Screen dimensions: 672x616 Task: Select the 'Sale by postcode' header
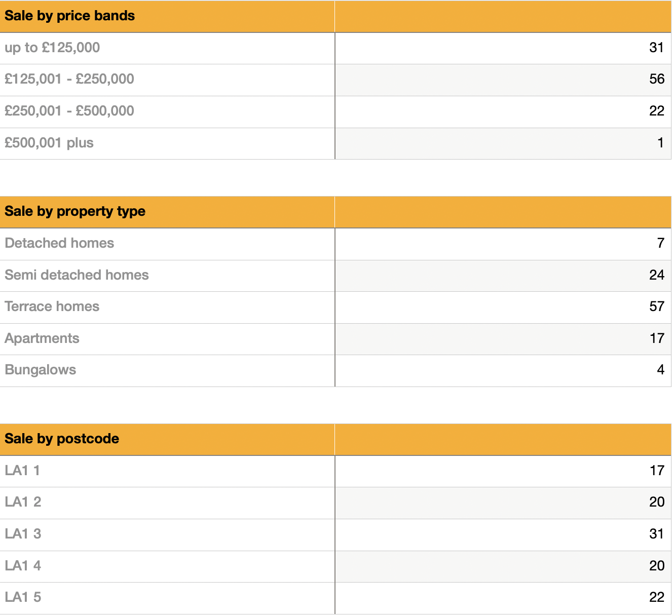click(62, 439)
